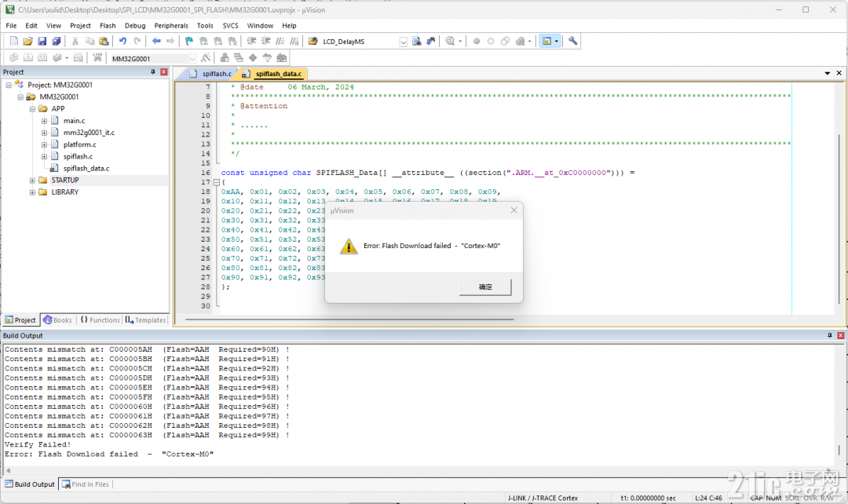Image resolution: width=848 pixels, height=504 pixels.
Task: Click enable/disable breakpoint hollow circle icon
Action: click(491, 41)
